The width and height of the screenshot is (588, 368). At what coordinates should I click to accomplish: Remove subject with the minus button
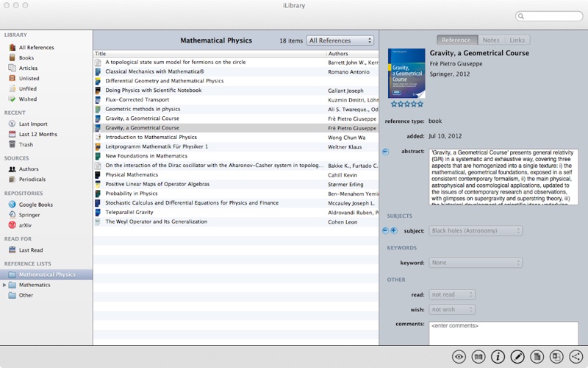point(385,230)
